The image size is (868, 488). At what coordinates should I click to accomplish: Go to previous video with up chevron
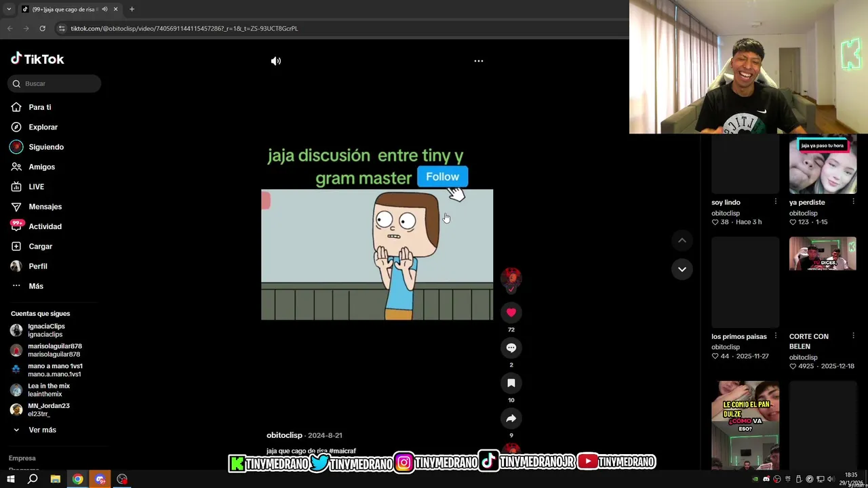pyautogui.click(x=682, y=241)
